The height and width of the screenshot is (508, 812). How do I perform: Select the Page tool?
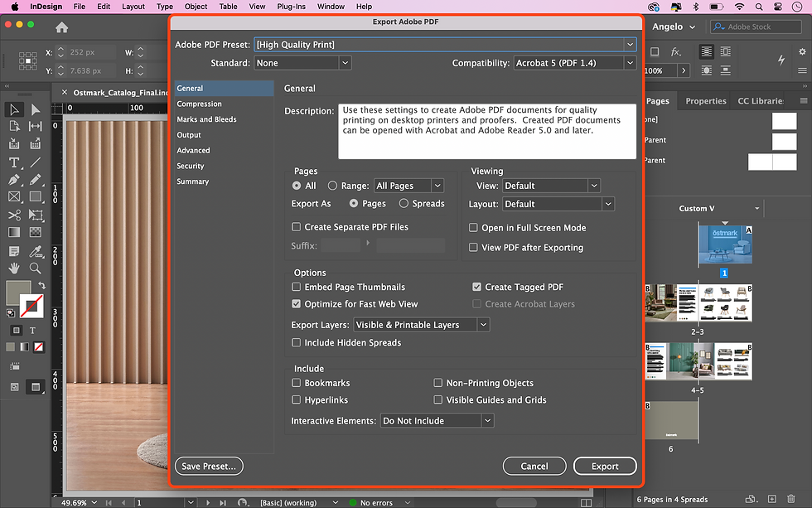pyautogui.click(x=14, y=126)
